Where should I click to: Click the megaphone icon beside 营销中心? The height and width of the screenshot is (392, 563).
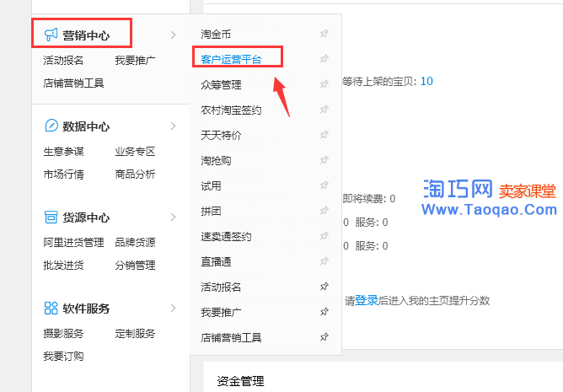point(51,35)
